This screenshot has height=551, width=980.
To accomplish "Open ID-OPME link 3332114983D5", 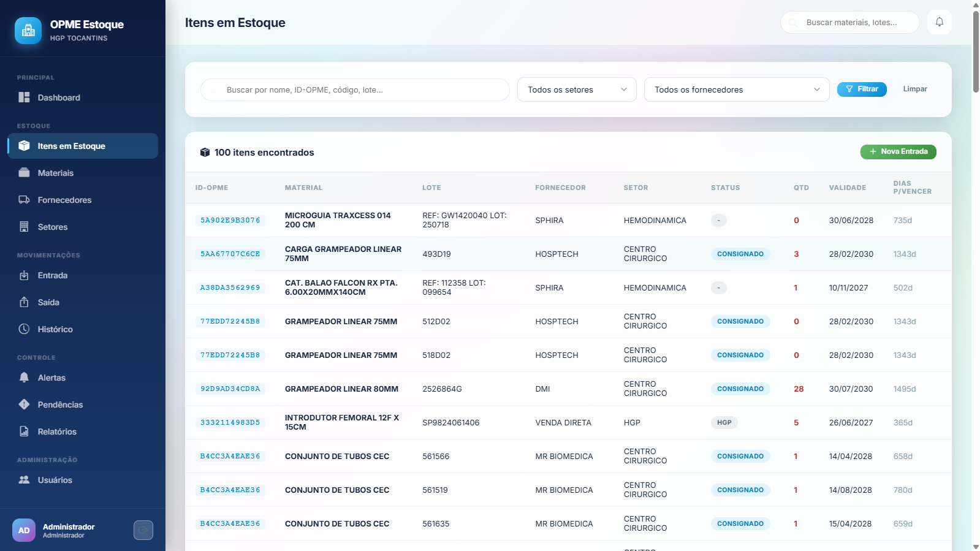I will pyautogui.click(x=230, y=422).
